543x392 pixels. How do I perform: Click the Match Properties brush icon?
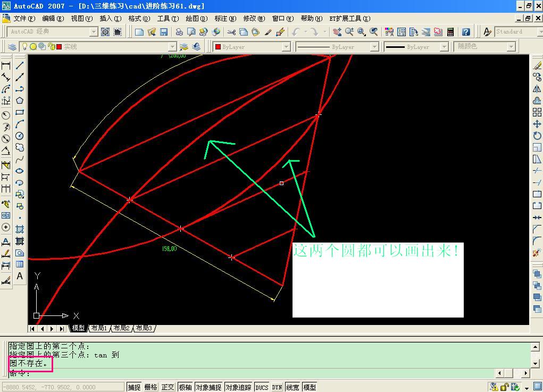point(268,32)
